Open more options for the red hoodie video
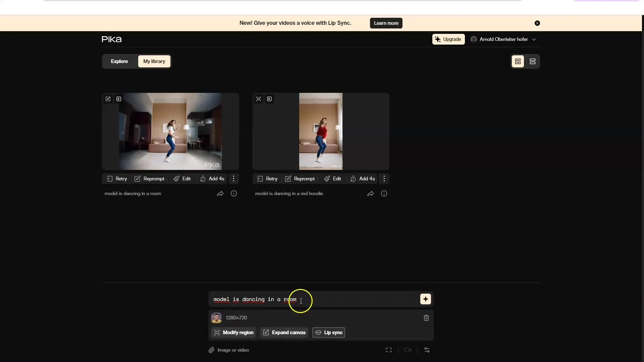The width and height of the screenshot is (644, 362). (384, 179)
